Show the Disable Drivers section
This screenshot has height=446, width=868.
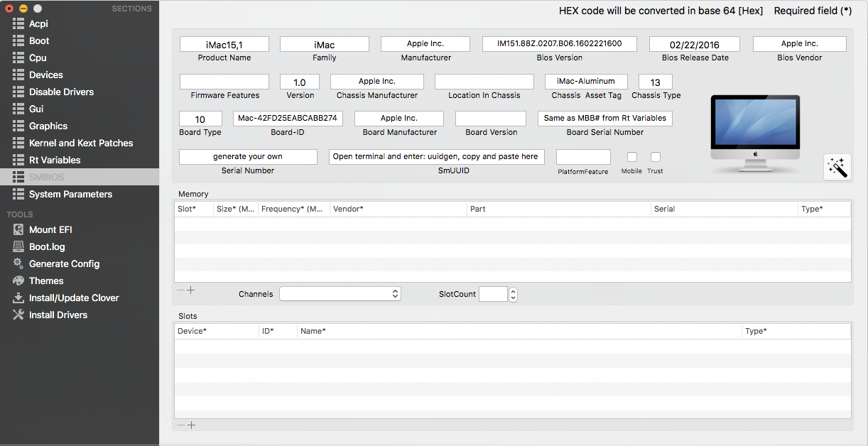tap(80, 92)
